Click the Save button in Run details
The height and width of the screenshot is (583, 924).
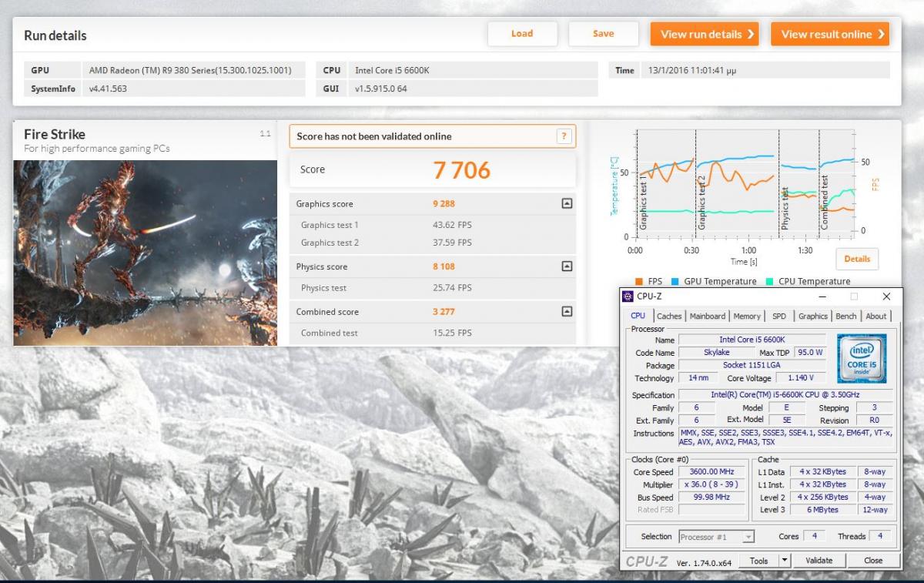coord(604,33)
